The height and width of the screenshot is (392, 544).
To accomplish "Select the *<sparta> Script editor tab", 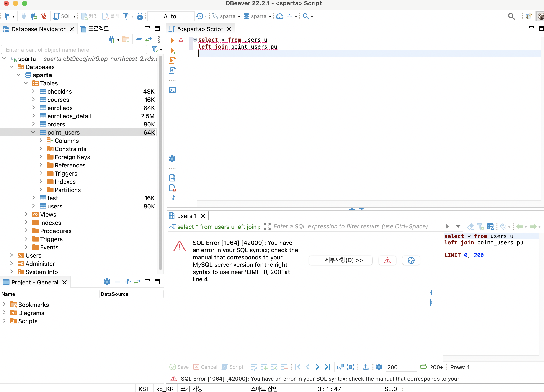I will tap(200, 29).
